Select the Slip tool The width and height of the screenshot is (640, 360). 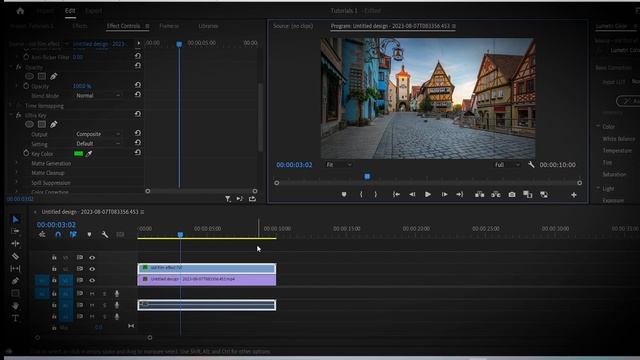pos(16,269)
